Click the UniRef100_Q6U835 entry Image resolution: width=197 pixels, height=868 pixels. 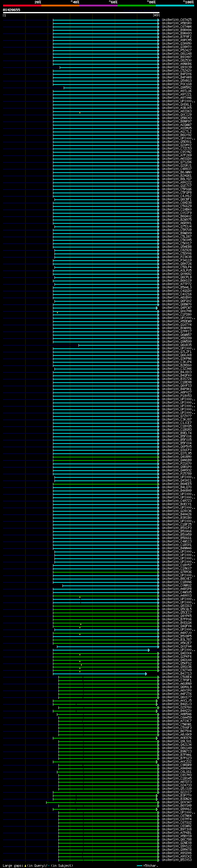(177, 345)
